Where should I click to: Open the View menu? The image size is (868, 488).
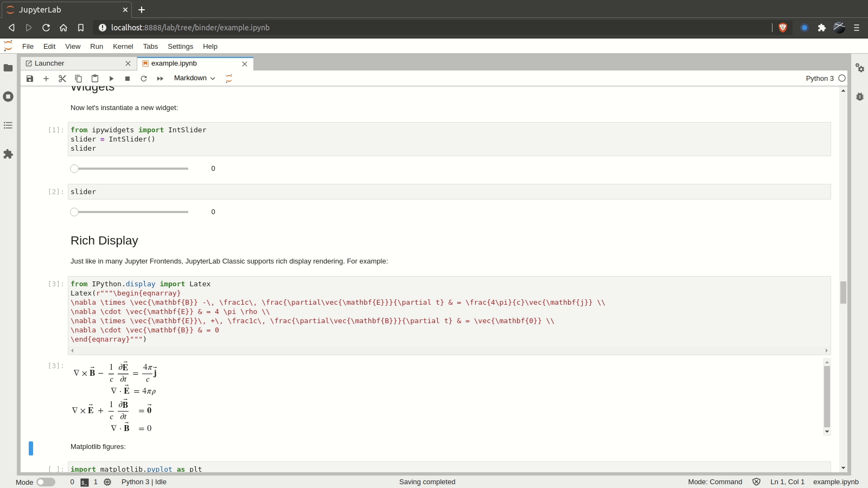73,47
